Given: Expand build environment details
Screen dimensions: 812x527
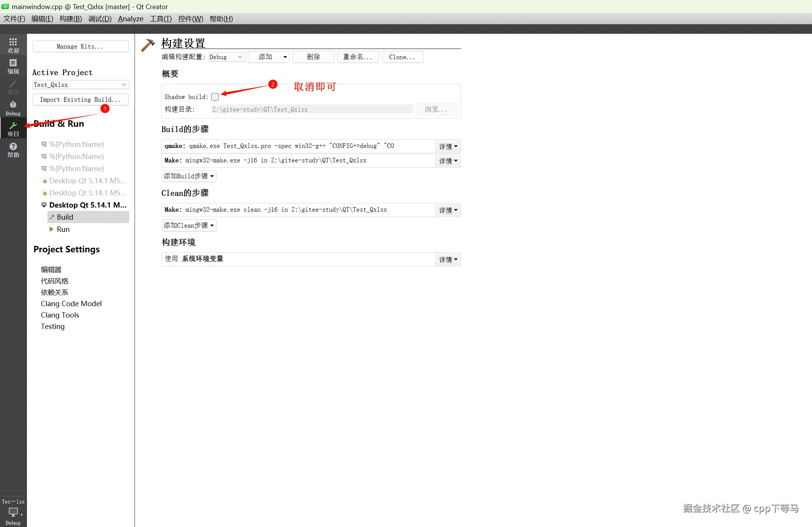Looking at the screenshot, I should 448,260.
